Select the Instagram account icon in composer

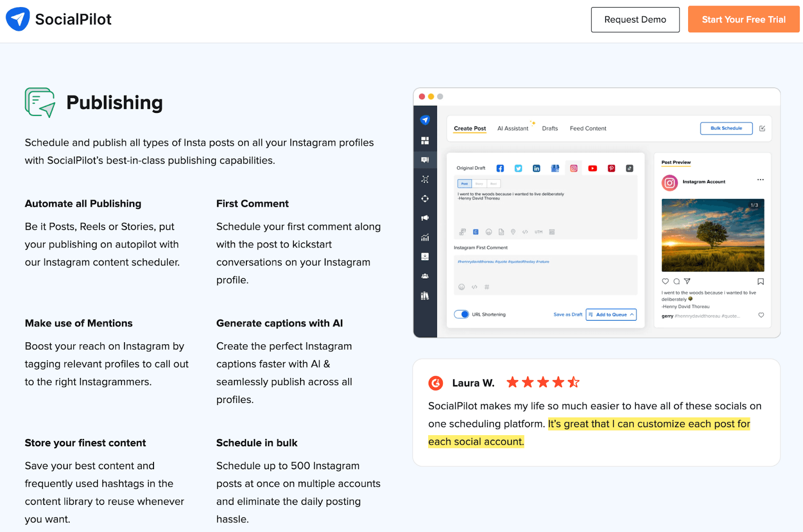pos(574,169)
